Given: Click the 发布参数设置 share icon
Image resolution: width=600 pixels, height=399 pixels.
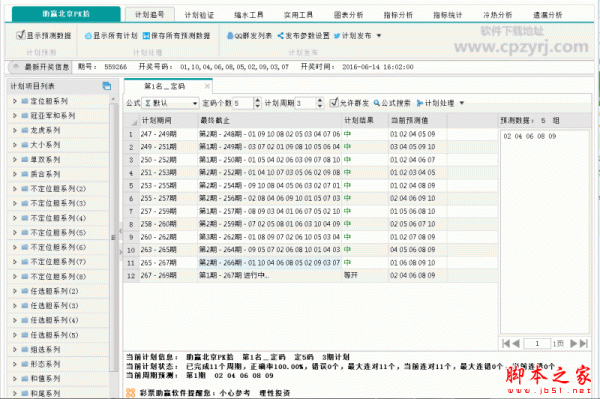Looking at the screenshot, I should point(281,36).
